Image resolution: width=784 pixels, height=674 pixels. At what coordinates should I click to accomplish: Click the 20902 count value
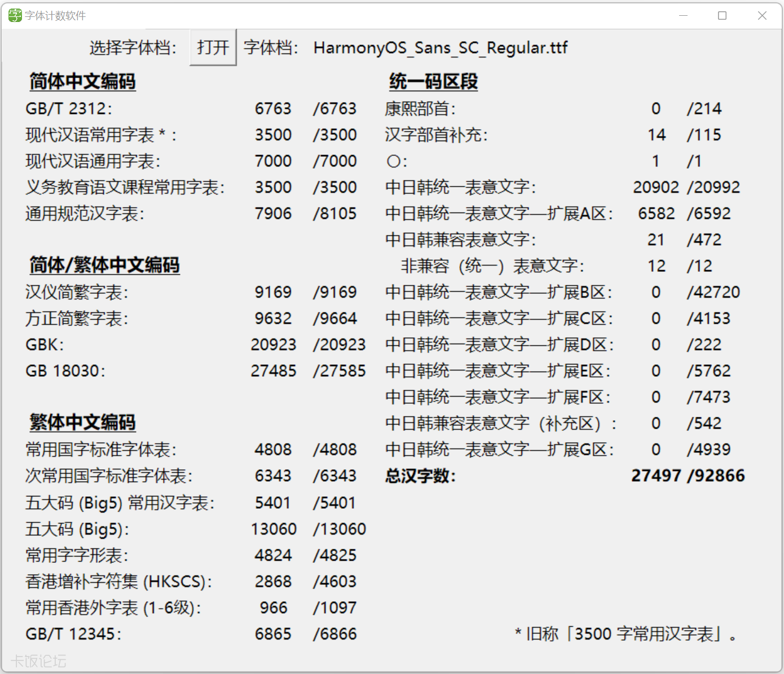(656, 187)
